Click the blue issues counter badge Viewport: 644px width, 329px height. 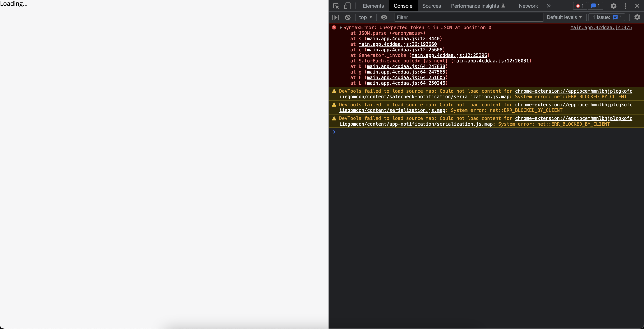click(596, 6)
